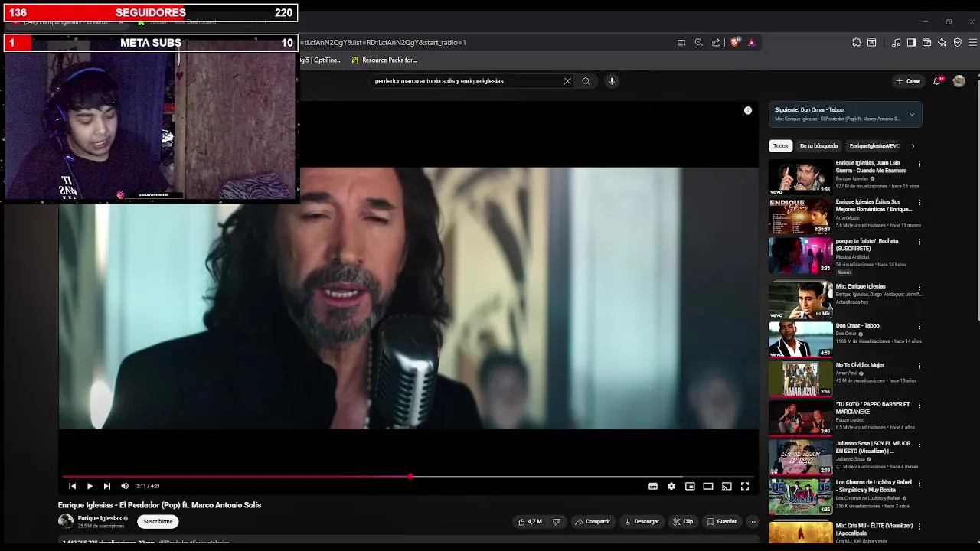Open browser hamburger main menu
Image resolution: width=980 pixels, height=551 pixels.
(x=972, y=43)
